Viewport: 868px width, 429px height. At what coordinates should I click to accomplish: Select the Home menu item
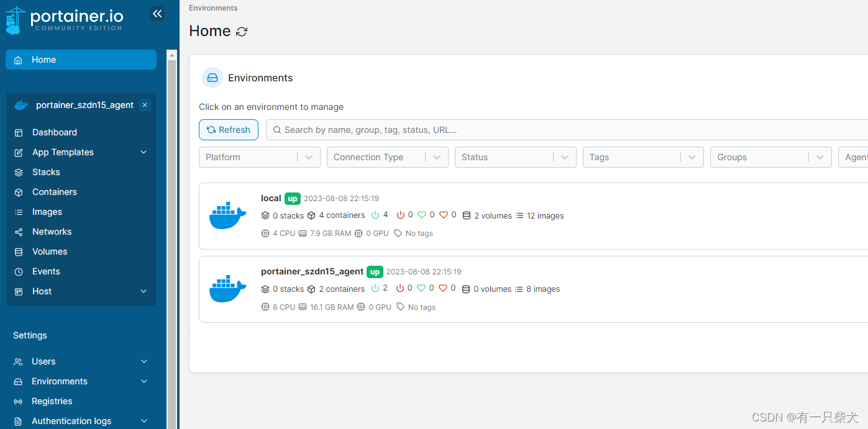(x=81, y=60)
